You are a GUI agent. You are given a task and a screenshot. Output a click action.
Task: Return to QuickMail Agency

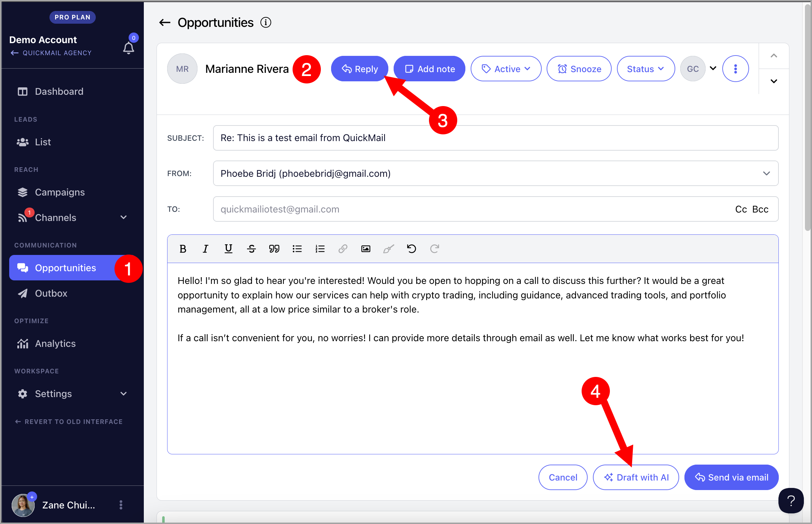[x=51, y=53]
